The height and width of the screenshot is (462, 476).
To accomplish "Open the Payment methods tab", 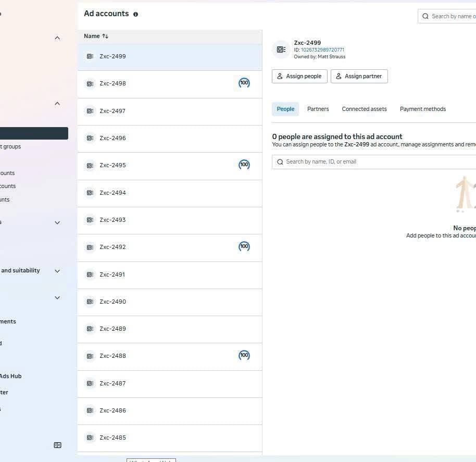I will pos(423,109).
